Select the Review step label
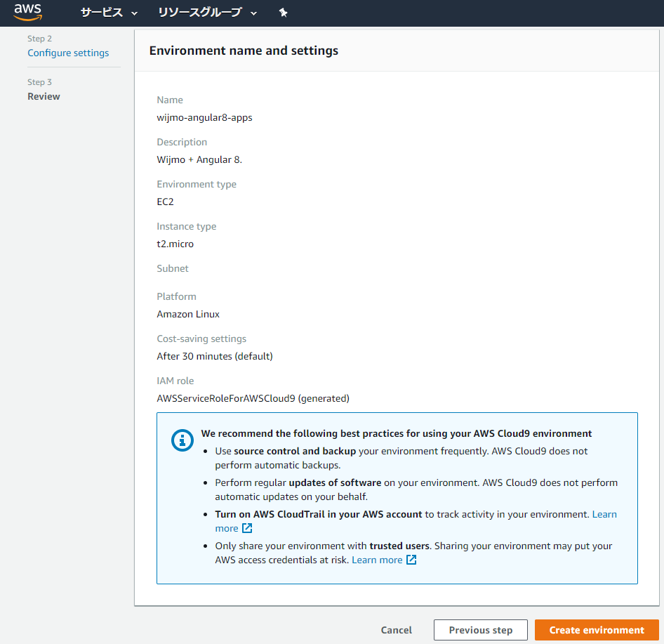This screenshot has height=644, width=664. point(44,97)
